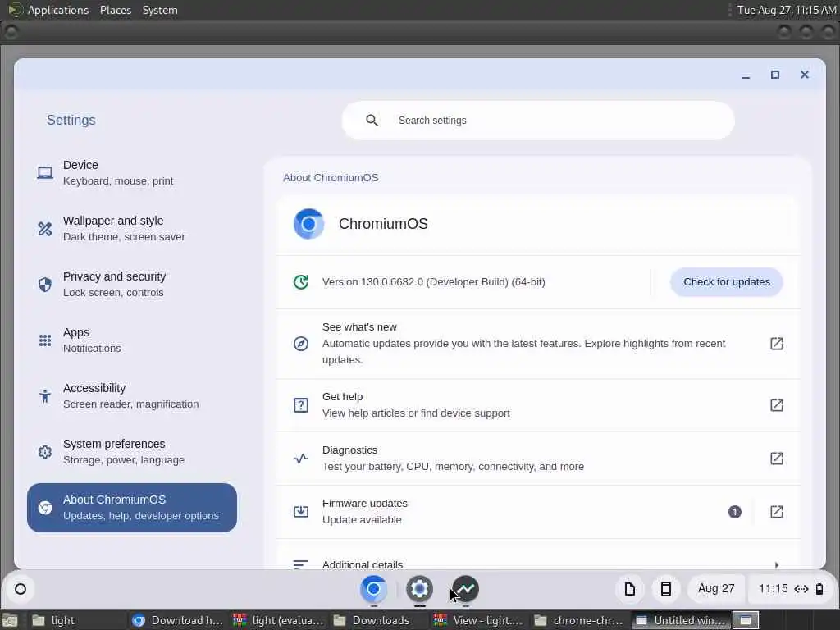
Task: Open Diagnostics external link icon
Action: tap(777, 459)
